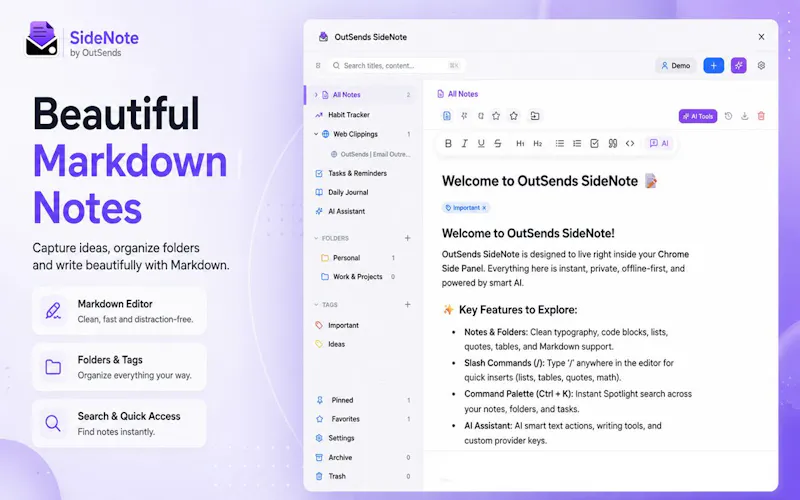
Task: Insert a numbered list
Action: 577,143
